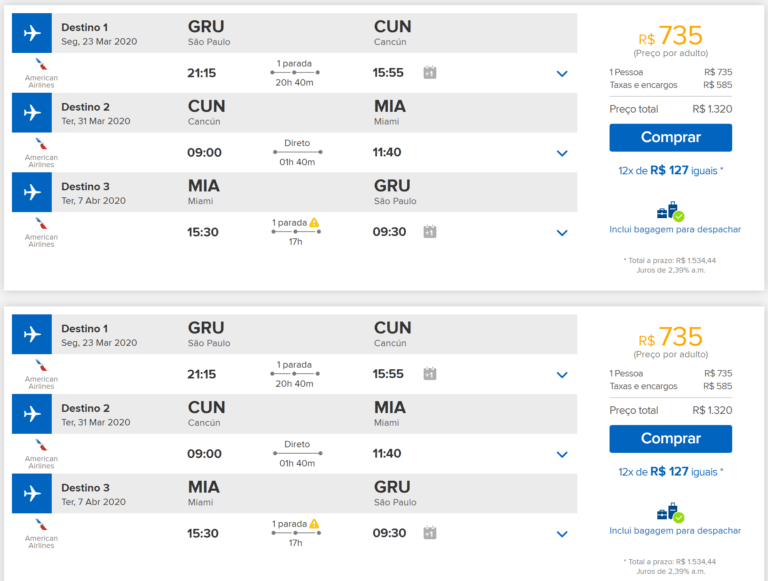Open top result's 12x de R$ 127 installments

(x=670, y=170)
